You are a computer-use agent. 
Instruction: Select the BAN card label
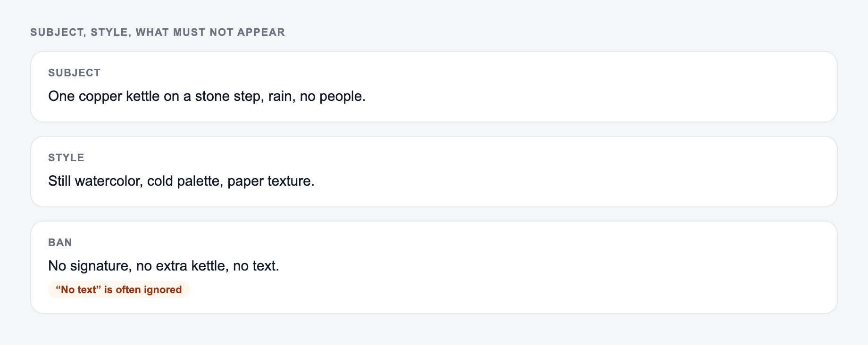60,243
